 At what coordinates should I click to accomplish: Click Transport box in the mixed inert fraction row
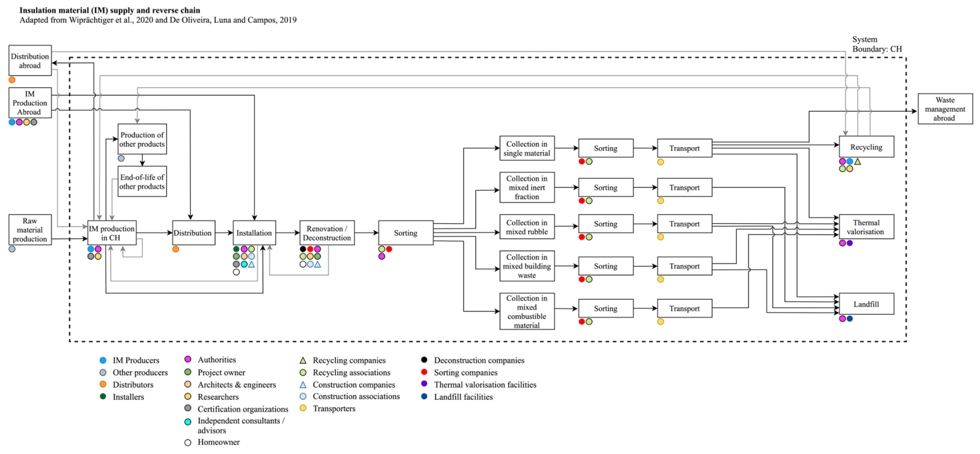pos(684,187)
